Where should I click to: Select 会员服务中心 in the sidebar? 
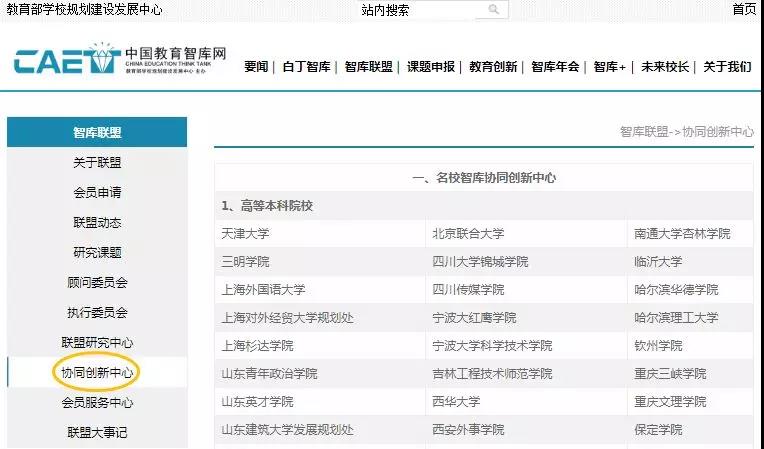pos(97,402)
